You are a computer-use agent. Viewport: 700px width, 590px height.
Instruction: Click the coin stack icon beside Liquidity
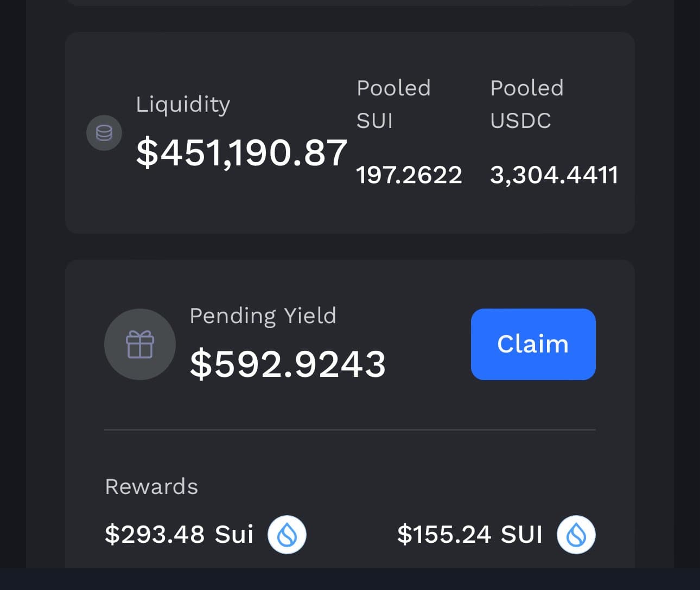(x=104, y=133)
